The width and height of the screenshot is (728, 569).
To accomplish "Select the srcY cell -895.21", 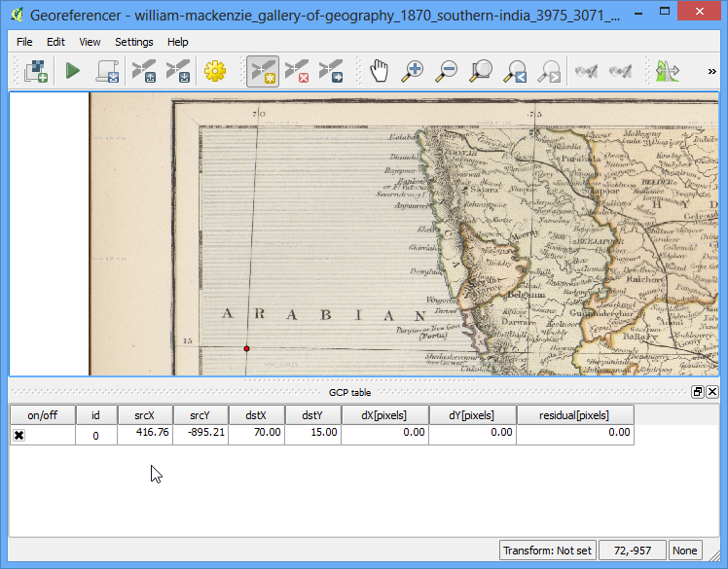I will coord(200,435).
